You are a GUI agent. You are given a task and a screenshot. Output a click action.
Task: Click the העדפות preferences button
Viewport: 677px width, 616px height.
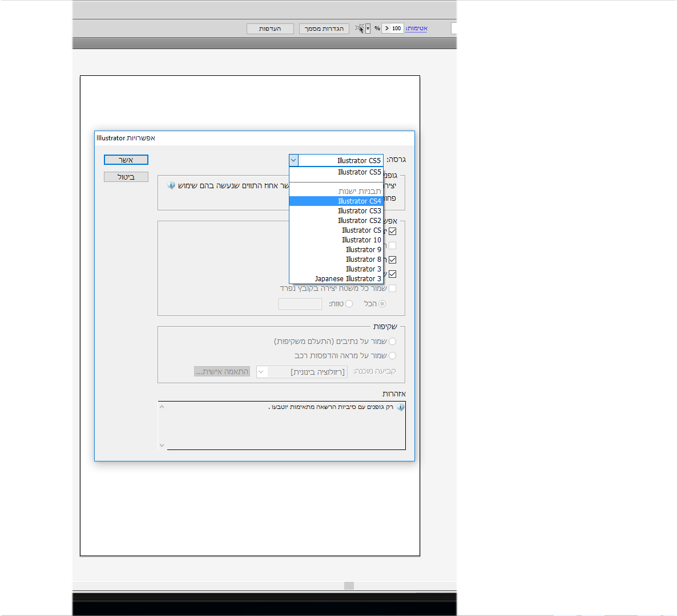click(x=270, y=29)
